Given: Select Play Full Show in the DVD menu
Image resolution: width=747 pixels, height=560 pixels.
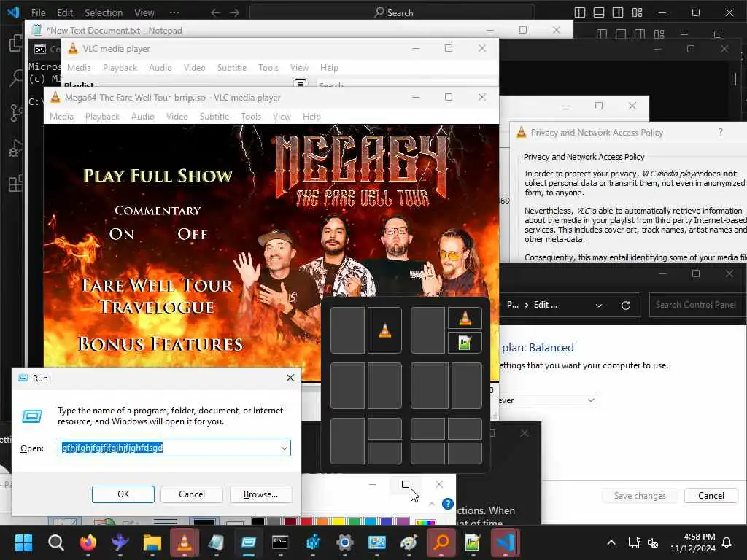Looking at the screenshot, I should (158, 176).
